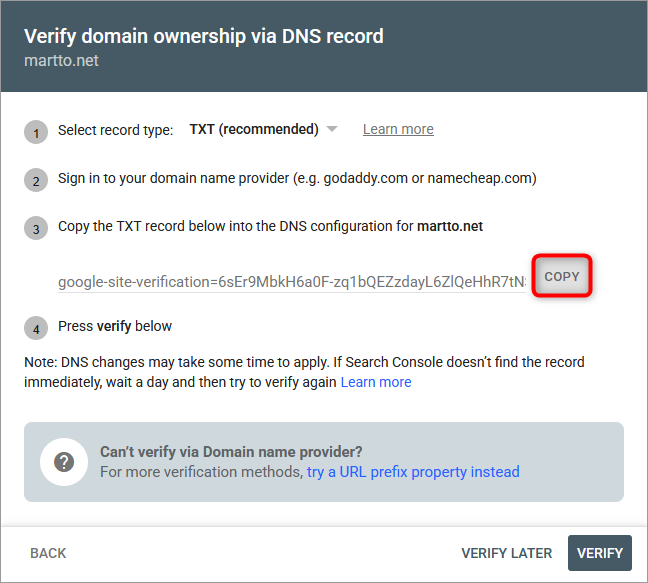Select the google-site-verification text field
The width and height of the screenshot is (648, 583).
(x=292, y=282)
